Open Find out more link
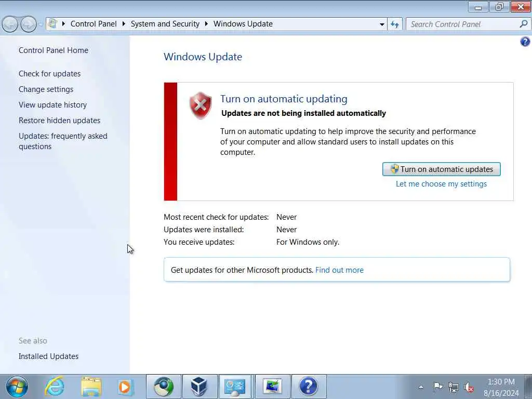This screenshot has width=532, height=399. 339,270
